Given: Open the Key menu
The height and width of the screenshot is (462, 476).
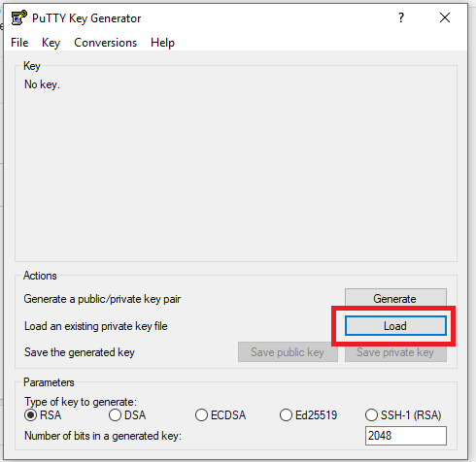Looking at the screenshot, I should coord(51,43).
